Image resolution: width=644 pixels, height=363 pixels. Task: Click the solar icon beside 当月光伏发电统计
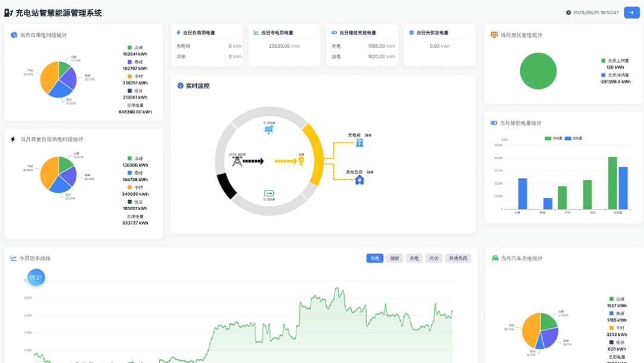coord(494,35)
